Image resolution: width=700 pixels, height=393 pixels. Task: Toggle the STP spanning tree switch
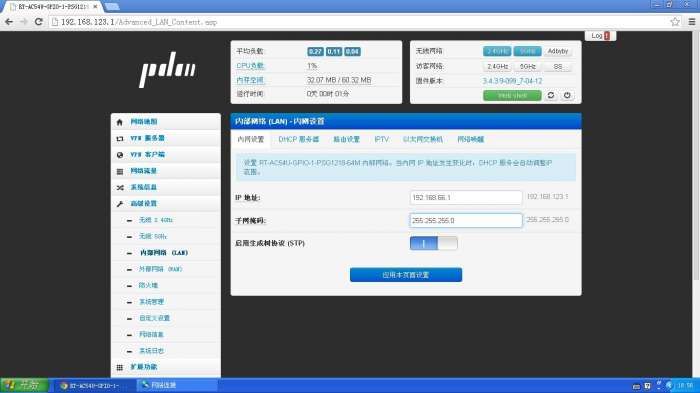click(x=433, y=243)
